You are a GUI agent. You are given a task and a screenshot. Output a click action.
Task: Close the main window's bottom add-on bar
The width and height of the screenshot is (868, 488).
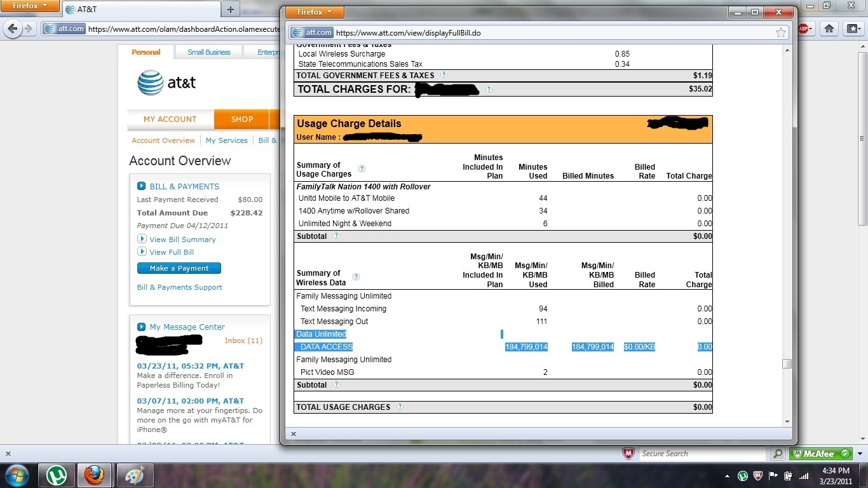click(x=8, y=454)
